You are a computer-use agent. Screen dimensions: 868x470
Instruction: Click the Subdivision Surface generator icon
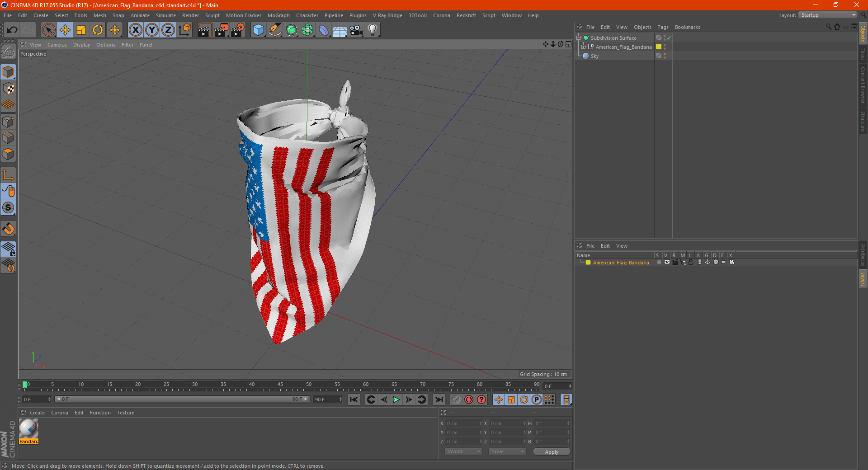(291, 30)
